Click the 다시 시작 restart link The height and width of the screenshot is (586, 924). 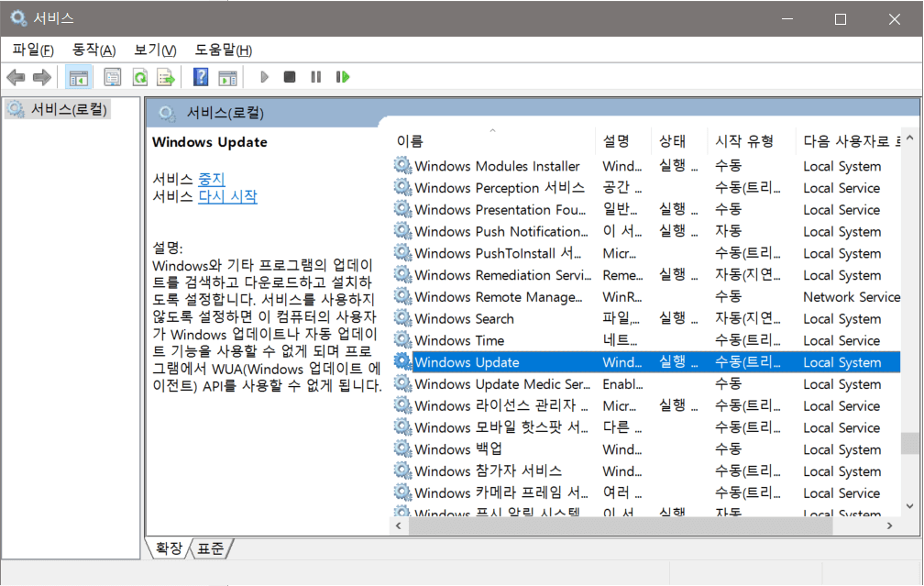227,196
